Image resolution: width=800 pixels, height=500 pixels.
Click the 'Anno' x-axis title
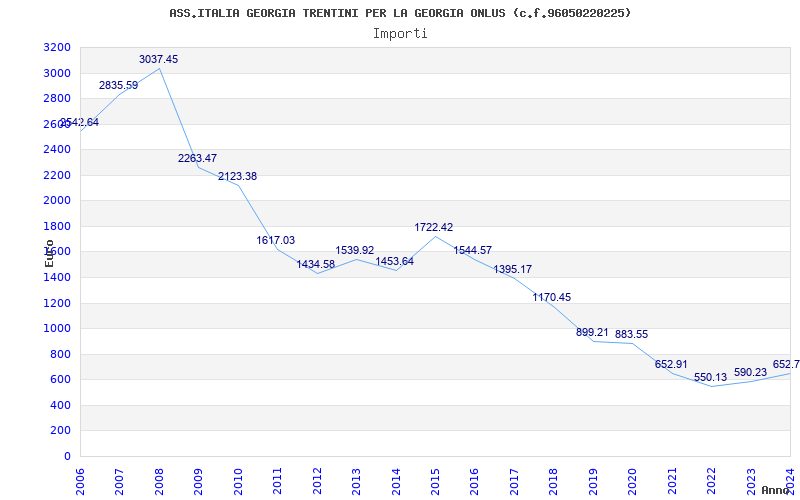(x=776, y=490)
